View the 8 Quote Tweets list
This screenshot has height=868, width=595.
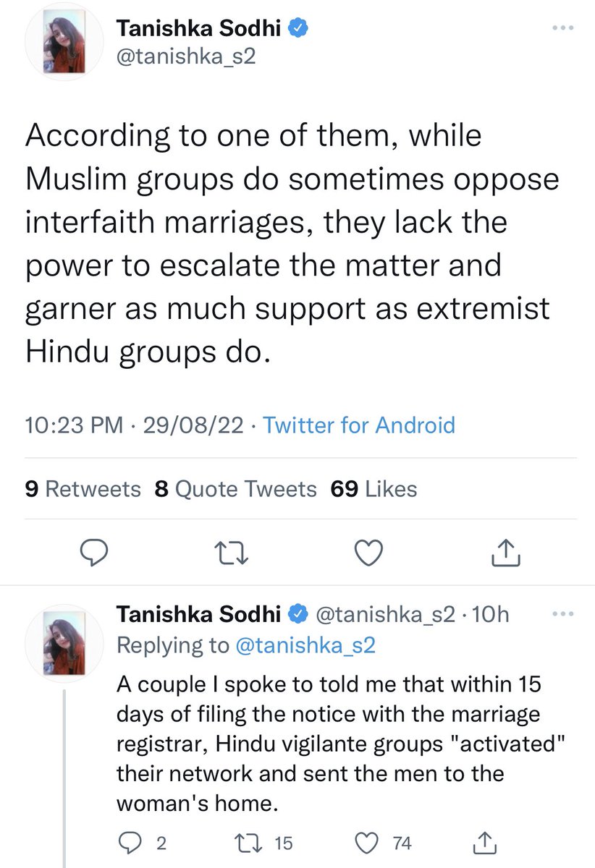[x=236, y=490]
